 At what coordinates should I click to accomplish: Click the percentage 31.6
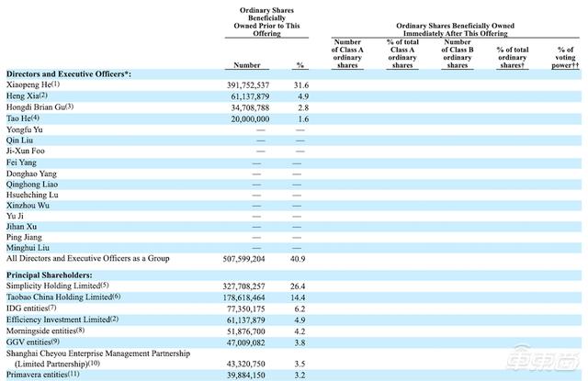(301, 85)
